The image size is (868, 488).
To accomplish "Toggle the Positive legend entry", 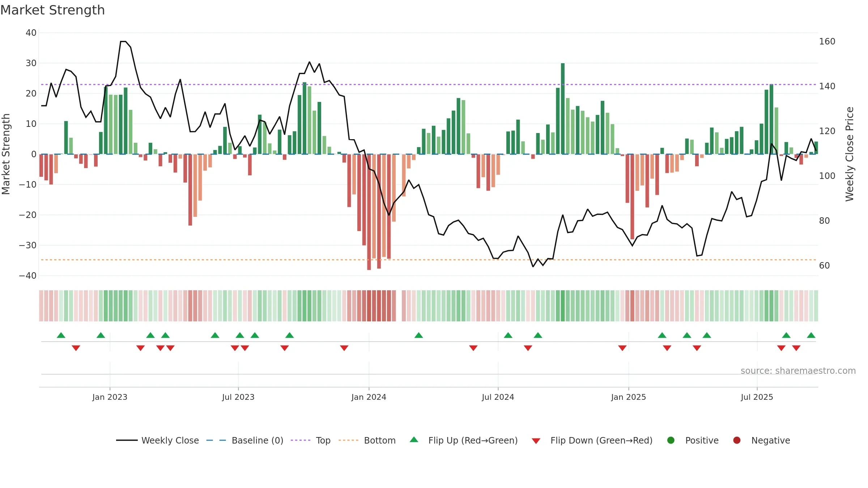I will (693, 440).
